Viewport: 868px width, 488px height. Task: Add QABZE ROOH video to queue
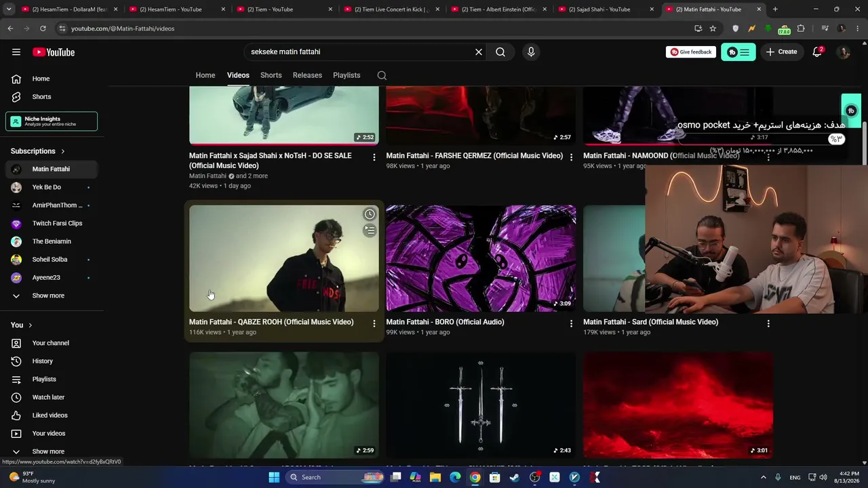pyautogui.click(x=370, y=230)
